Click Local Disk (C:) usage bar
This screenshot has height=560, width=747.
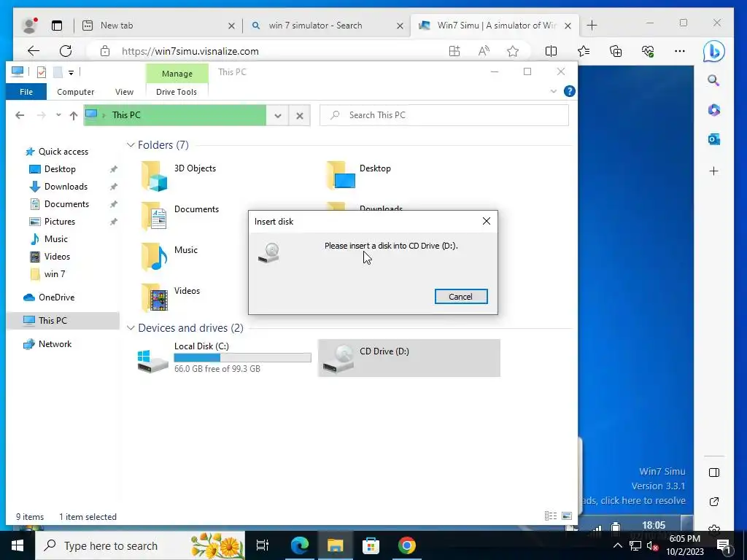tap(242, 357)
